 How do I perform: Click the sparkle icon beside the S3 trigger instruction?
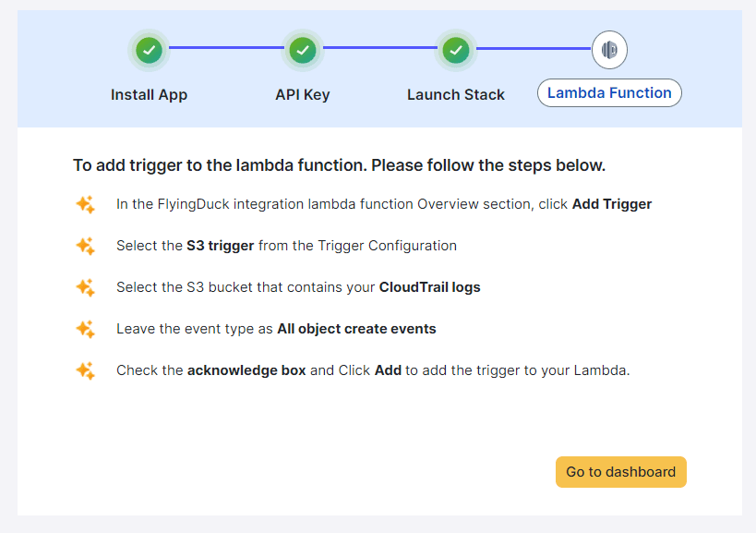(x=85, y=246)
